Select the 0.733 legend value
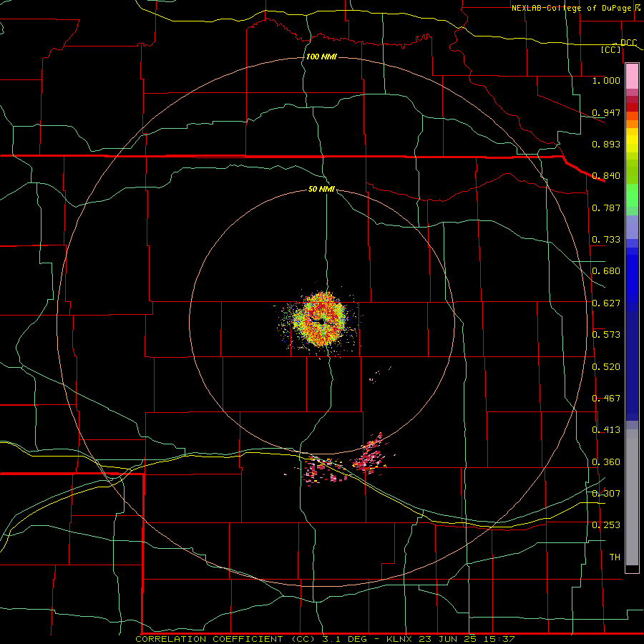Viewport: 644px width, 644px height. tap(606, 240)
